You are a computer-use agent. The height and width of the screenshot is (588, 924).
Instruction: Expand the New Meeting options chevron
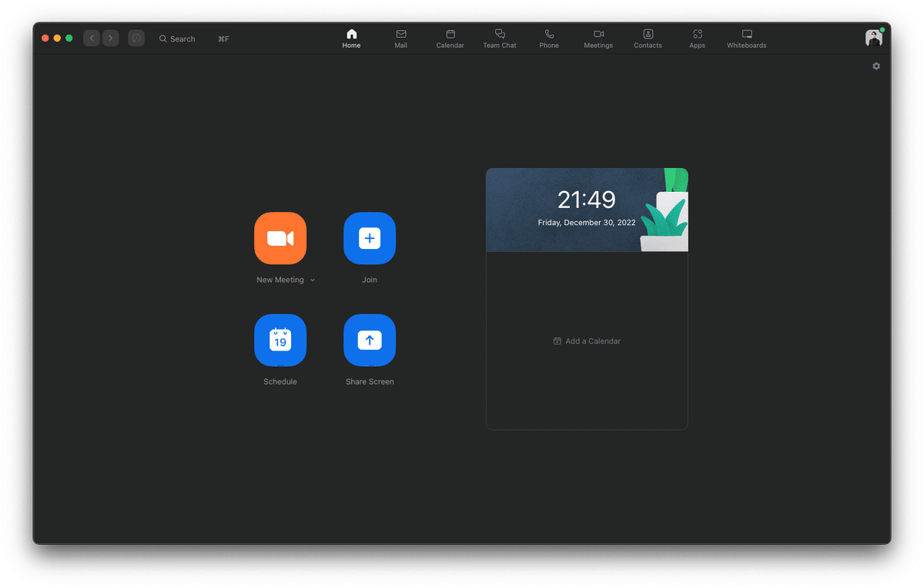point(313,281)
